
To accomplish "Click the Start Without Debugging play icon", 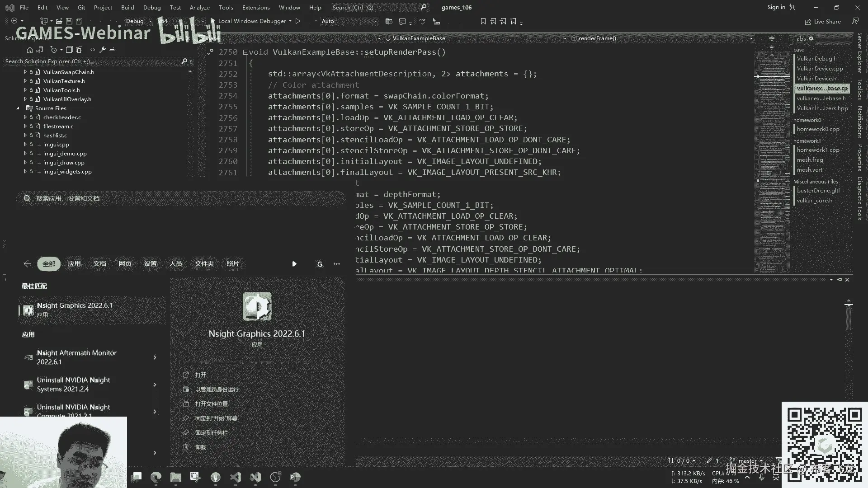I will click(x=298, y=21).
